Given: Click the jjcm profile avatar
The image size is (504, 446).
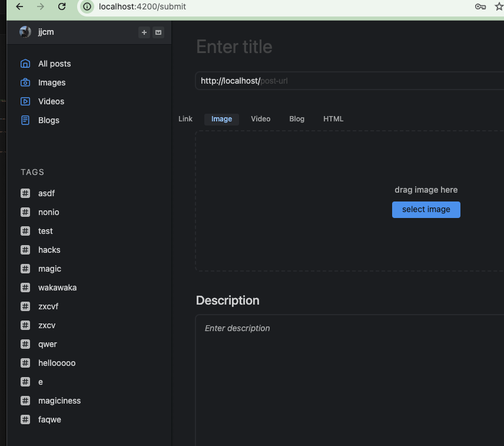Looking at the screenshot, I should 25,32.
